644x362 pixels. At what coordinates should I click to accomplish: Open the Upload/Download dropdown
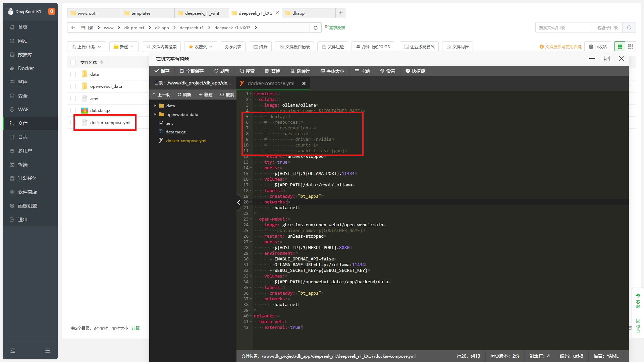[x=87, y=47]
